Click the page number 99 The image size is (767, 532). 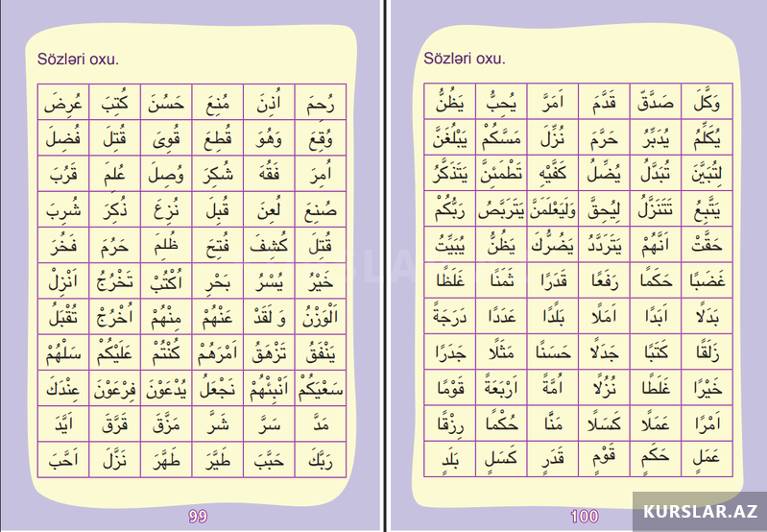[x=198, y=517]
